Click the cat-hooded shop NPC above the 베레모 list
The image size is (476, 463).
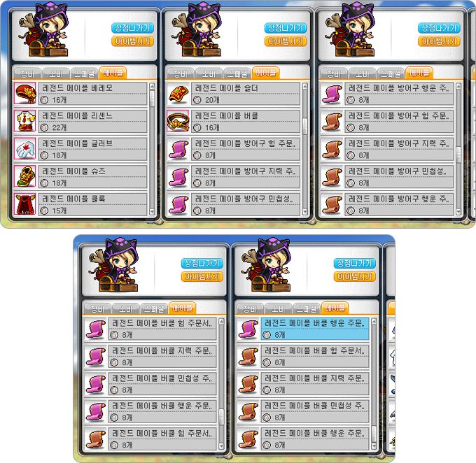point(45,30)
